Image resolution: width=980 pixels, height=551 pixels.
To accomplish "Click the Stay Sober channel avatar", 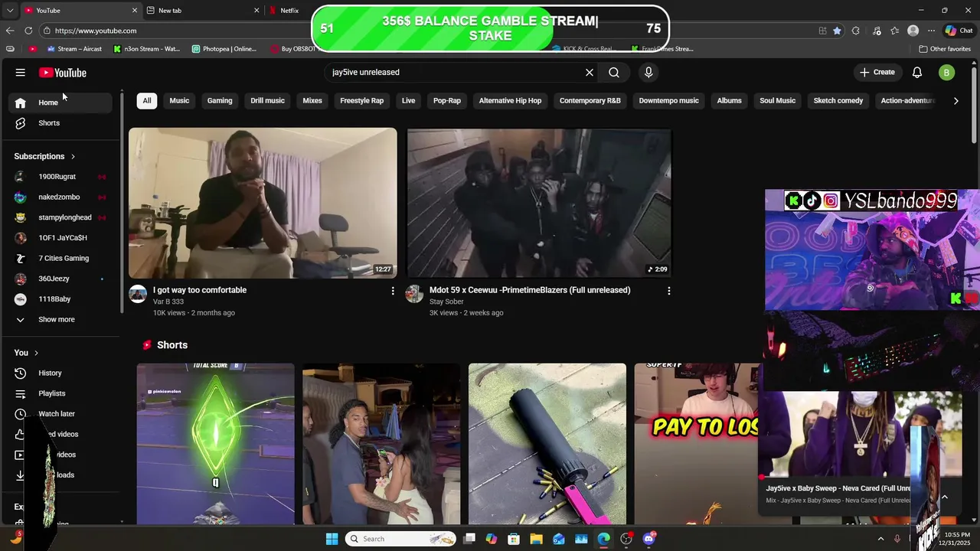I will pyautogui.click(x=414, y=294).
